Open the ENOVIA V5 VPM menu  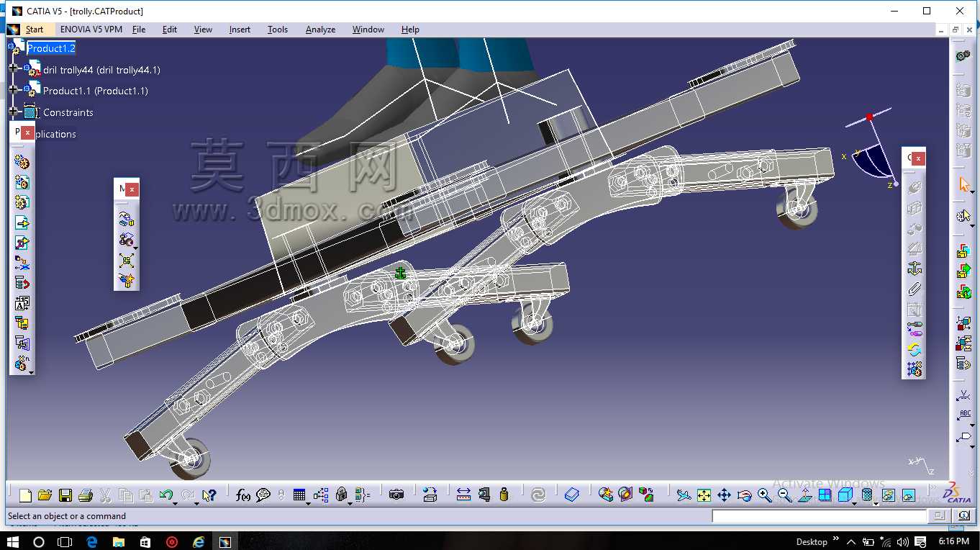[x=91, y=30]
